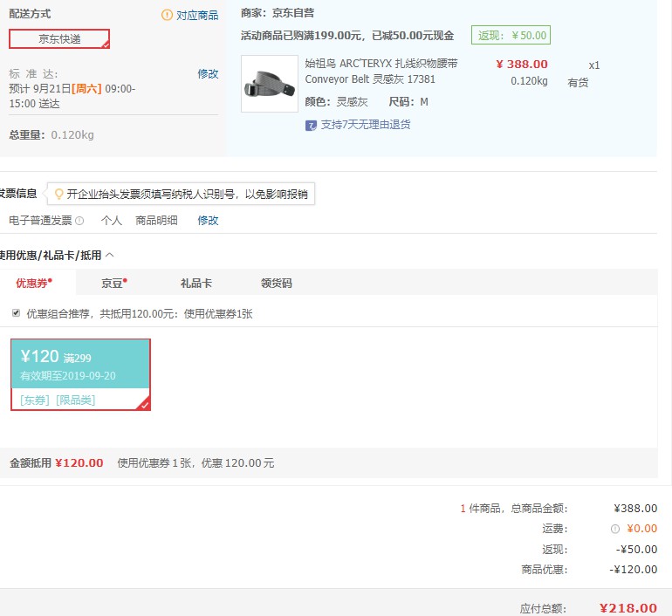672x616 pixels.
Task: Open the 对应商品 link
Action: 197,16
